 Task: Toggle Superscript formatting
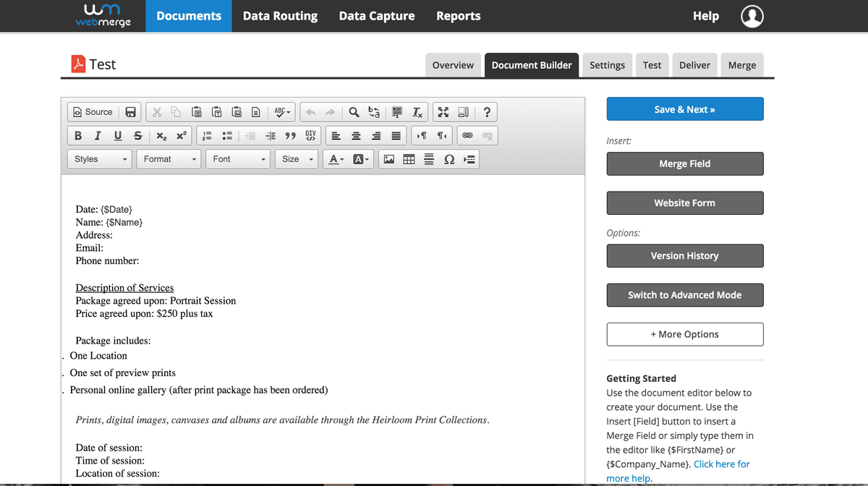click(181, 135)
